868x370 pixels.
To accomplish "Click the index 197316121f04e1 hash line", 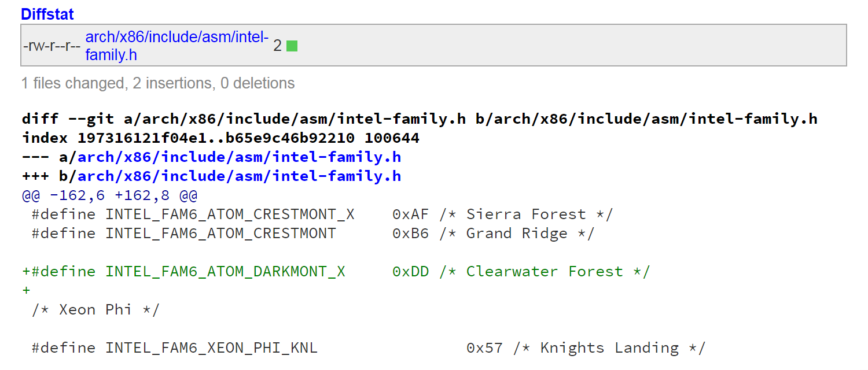I will [x=220, y=138].
